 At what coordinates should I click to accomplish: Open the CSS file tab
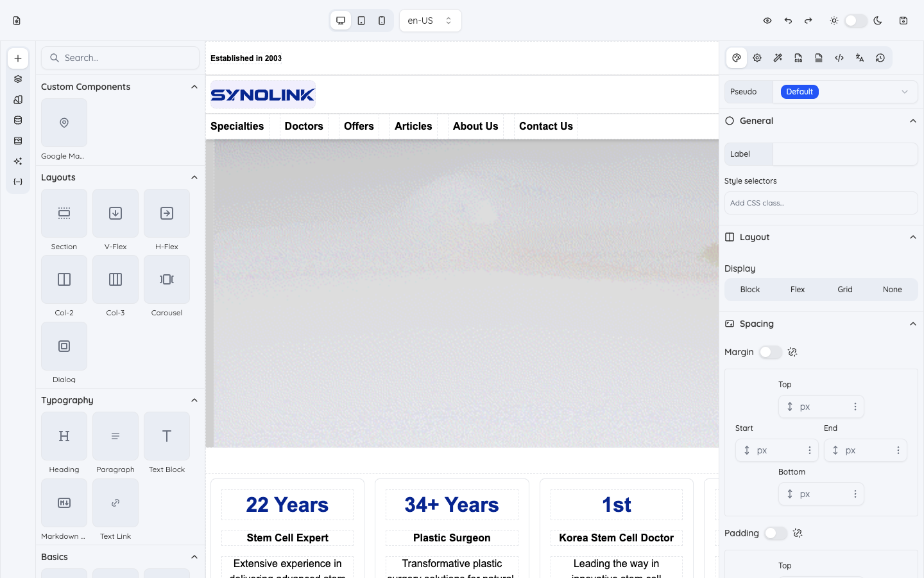tap(798, 58)
